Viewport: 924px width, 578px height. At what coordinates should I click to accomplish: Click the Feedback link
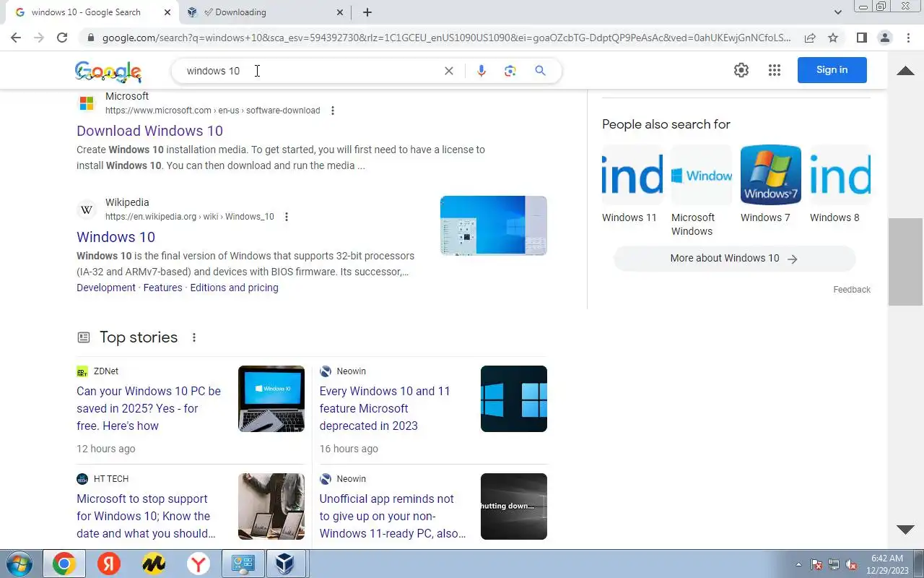pos(852,290)
